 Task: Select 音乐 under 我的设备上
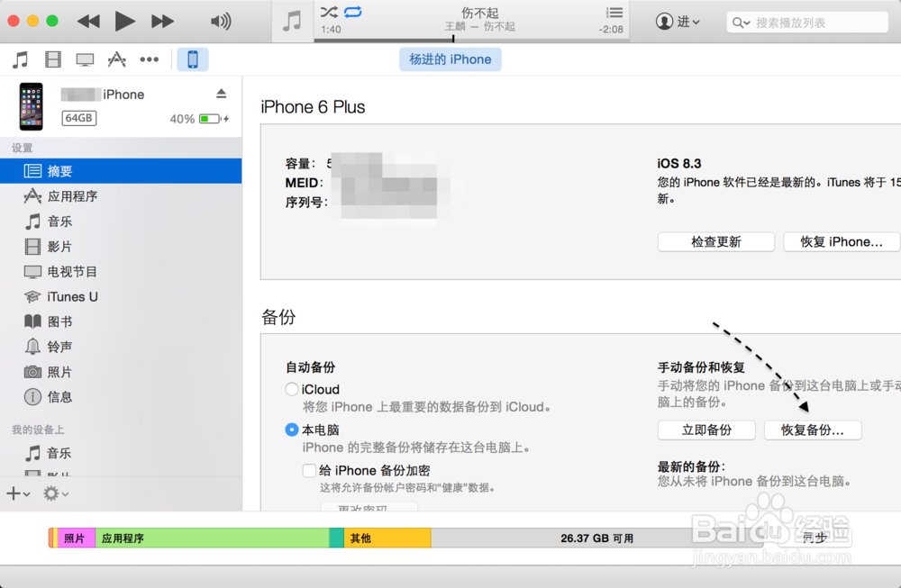click(x=121, y=453)
